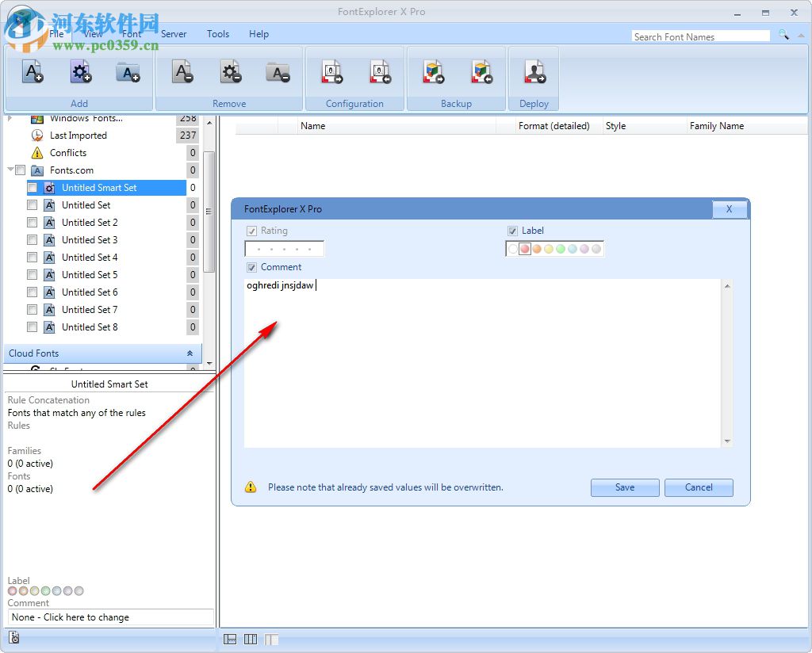This screenshot has height=653, width=812.
Task: Click None - Click here to change field
Action: (x=110, y=617)
